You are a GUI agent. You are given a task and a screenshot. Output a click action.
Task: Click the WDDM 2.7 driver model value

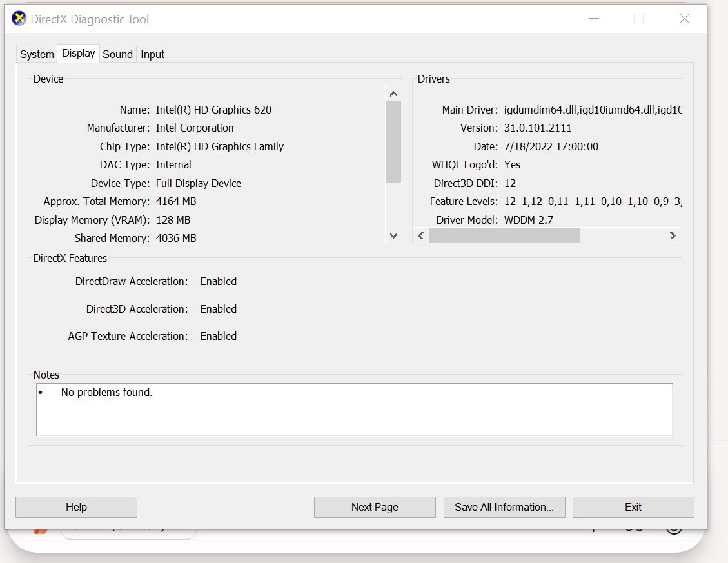pyautogui.click(x=528, y=220)
